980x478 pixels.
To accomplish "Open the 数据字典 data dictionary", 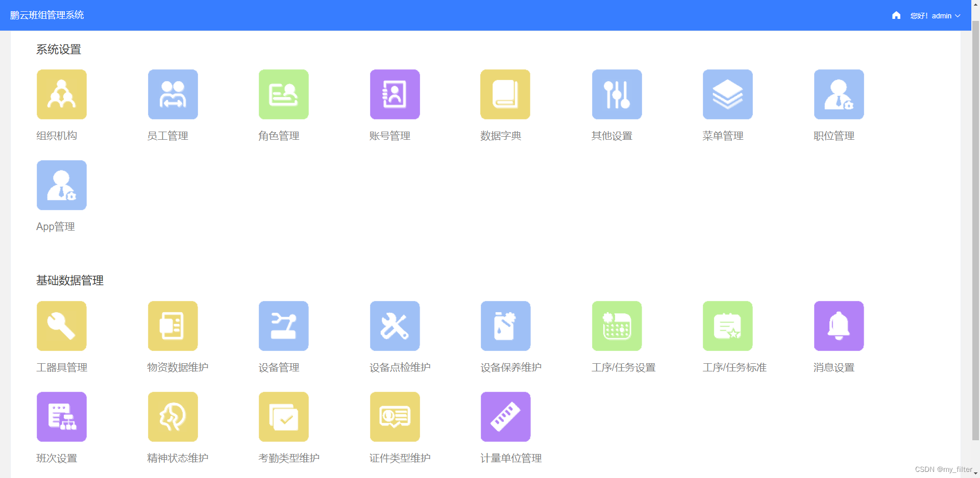I will click(x=505, y=94).
